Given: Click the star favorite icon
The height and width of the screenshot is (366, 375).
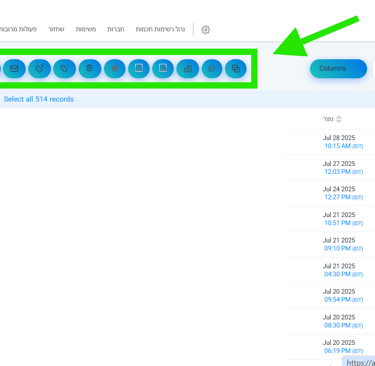Looking at the screenshot, I should click(115, 69).
